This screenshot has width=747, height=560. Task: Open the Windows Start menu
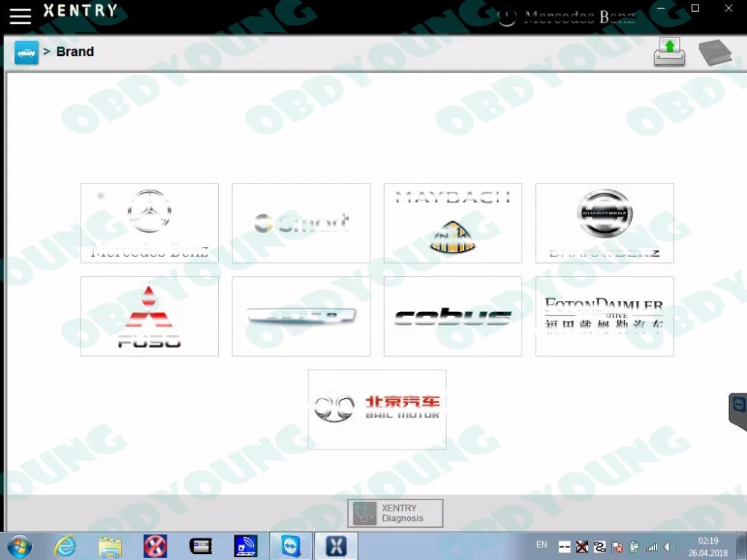pos(19,547)
